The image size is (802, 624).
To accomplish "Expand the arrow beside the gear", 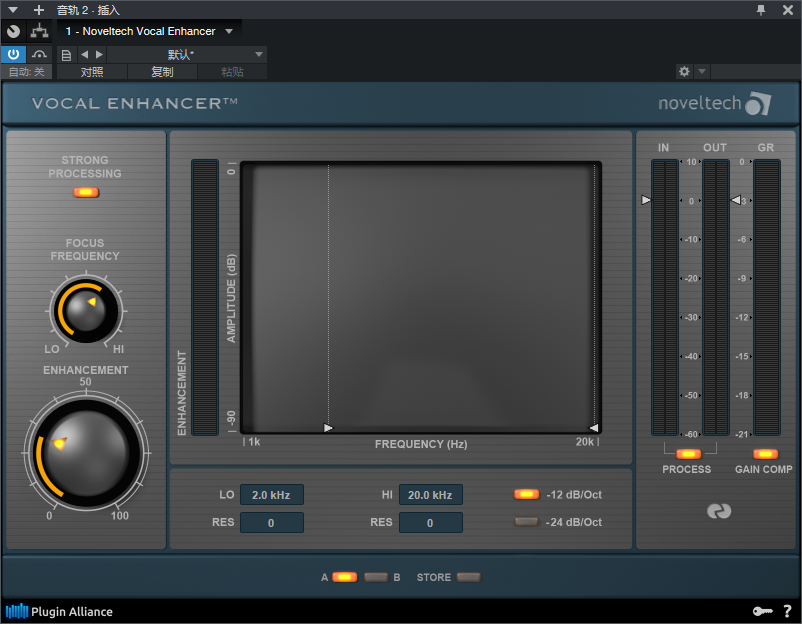I will [x=702, y=71].
